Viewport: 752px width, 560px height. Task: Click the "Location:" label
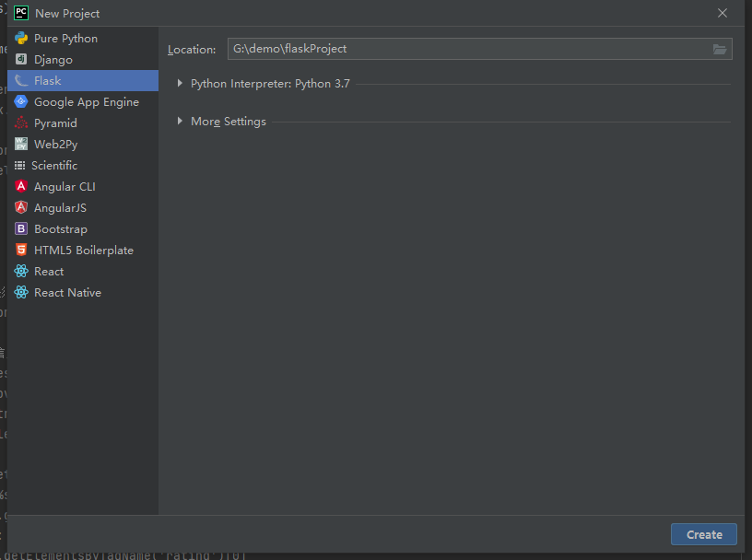point(192,50)
